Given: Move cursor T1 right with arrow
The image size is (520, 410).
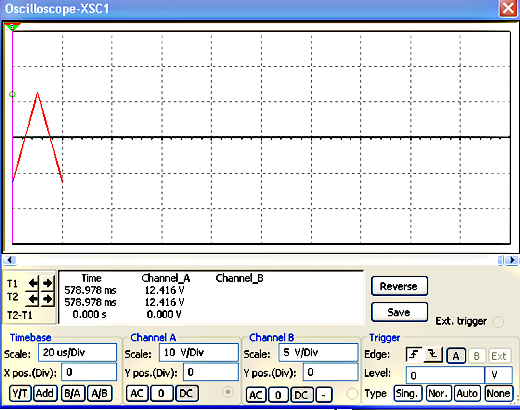Looking at the screenshot, I should (47, 283).
